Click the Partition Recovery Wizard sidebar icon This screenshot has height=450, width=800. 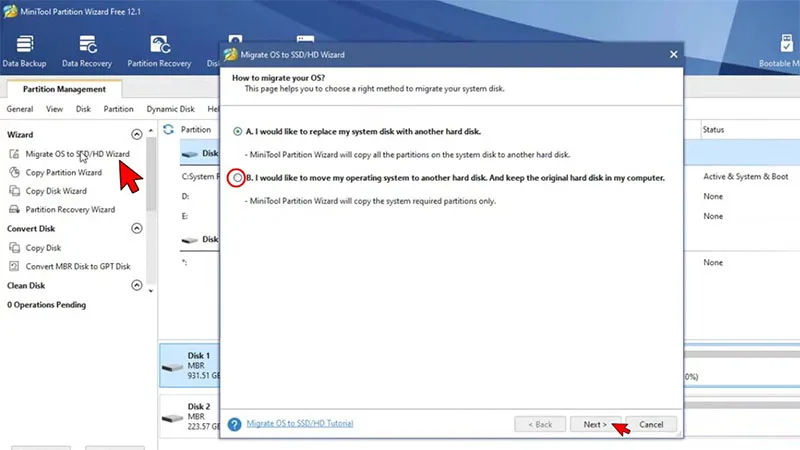pyautogui.click(x=14, y=209)
